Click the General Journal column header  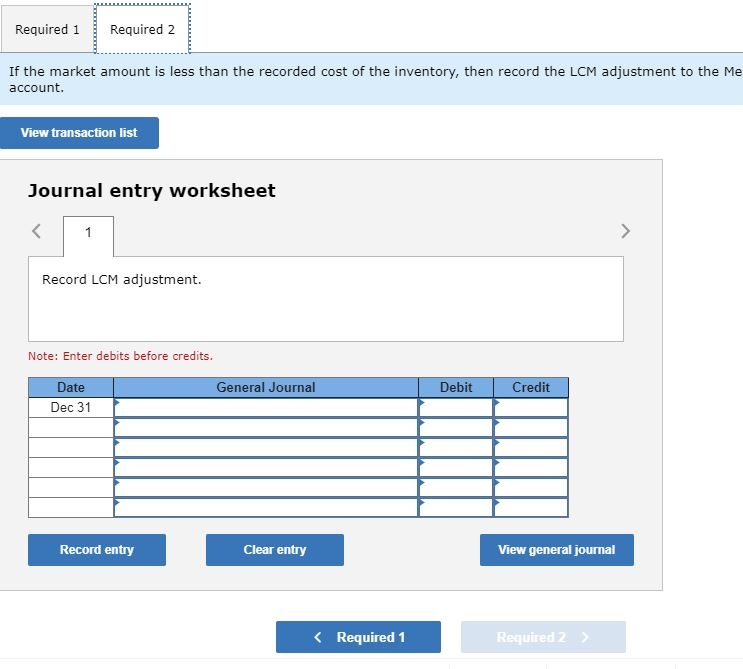(x=266, y=388)
